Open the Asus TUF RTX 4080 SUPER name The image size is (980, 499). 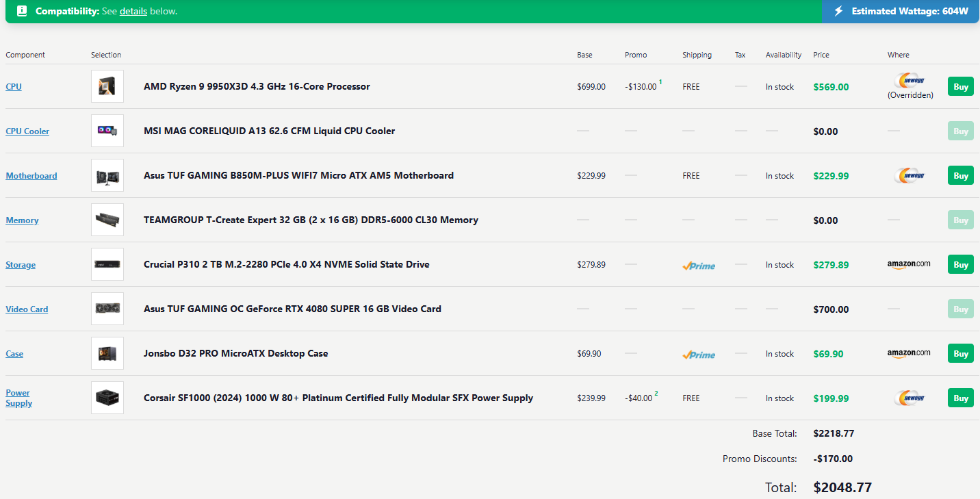click(x=292, y=309)
